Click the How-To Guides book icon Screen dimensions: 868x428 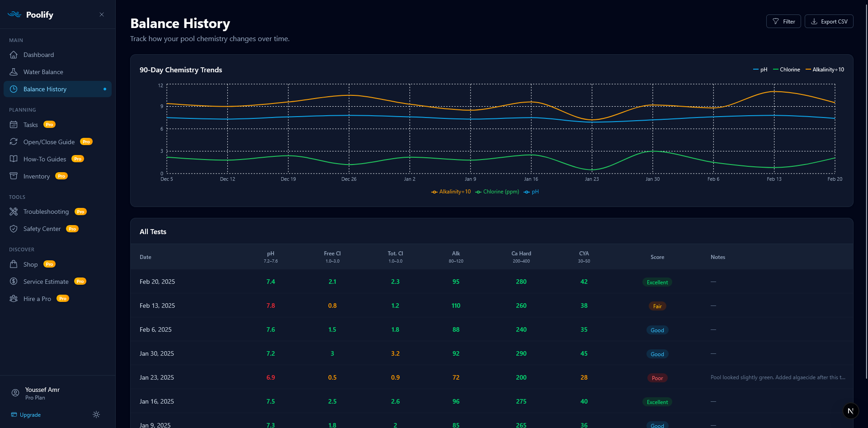[14, 159]
